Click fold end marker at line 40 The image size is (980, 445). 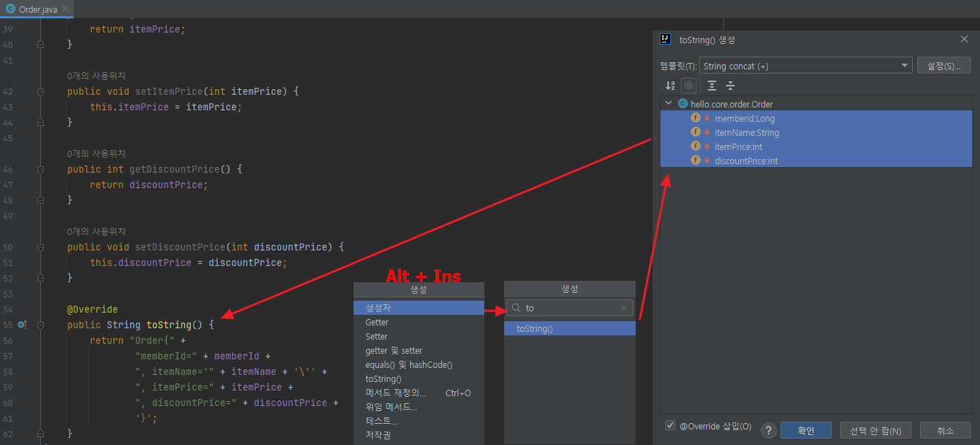pyautogui.click(x=40, y=44)
